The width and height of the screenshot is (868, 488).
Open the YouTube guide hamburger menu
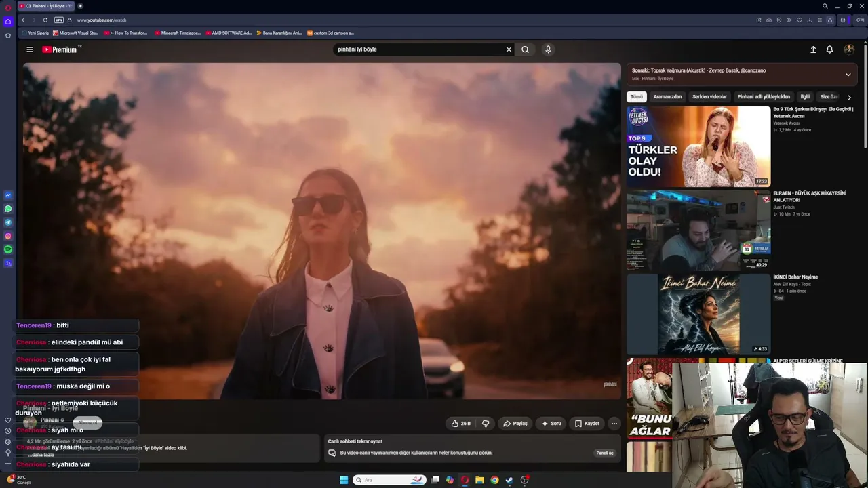point(30,49)
